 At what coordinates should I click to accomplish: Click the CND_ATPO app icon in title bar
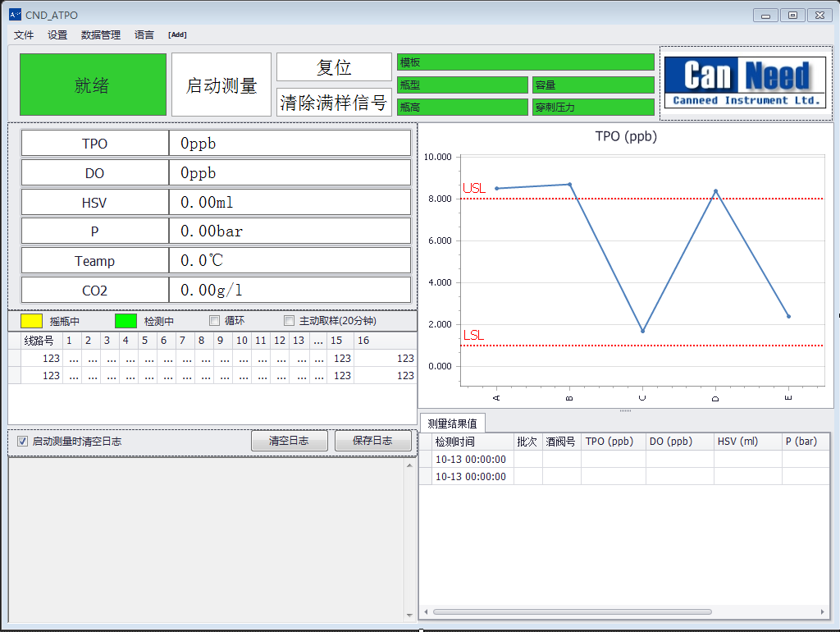[x=15, y=15]
